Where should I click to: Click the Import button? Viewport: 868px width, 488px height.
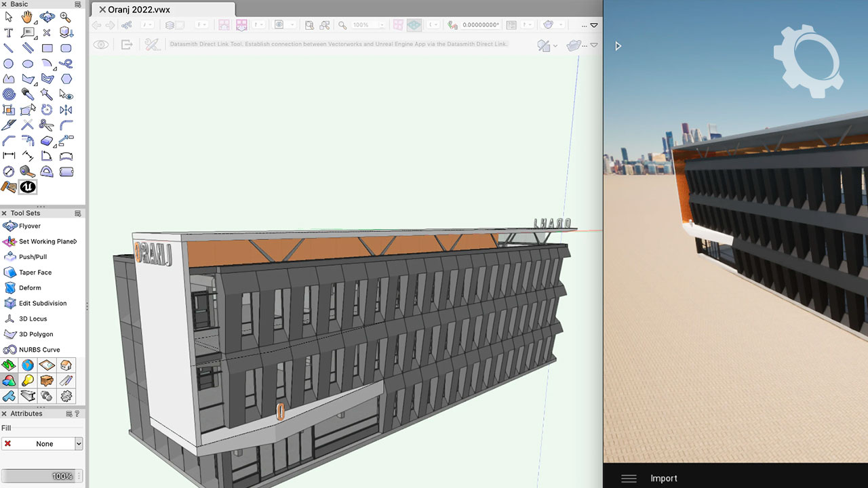tap(663, 479)
